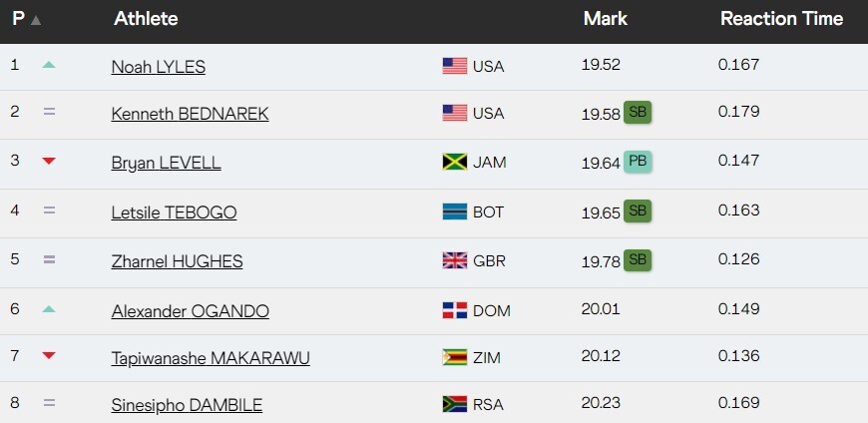Click the Athlete column header
Image resolution: width=868 pixels, height=423 pixels.
tap(146, 19)
